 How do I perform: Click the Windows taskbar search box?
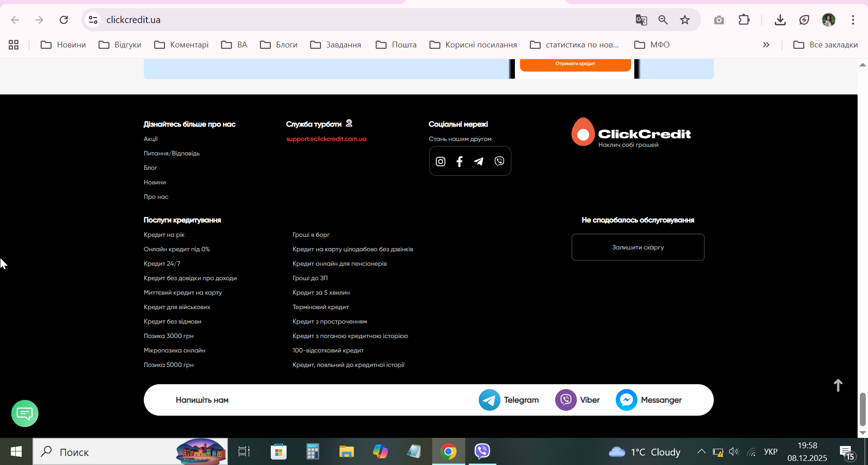(130, 452)
